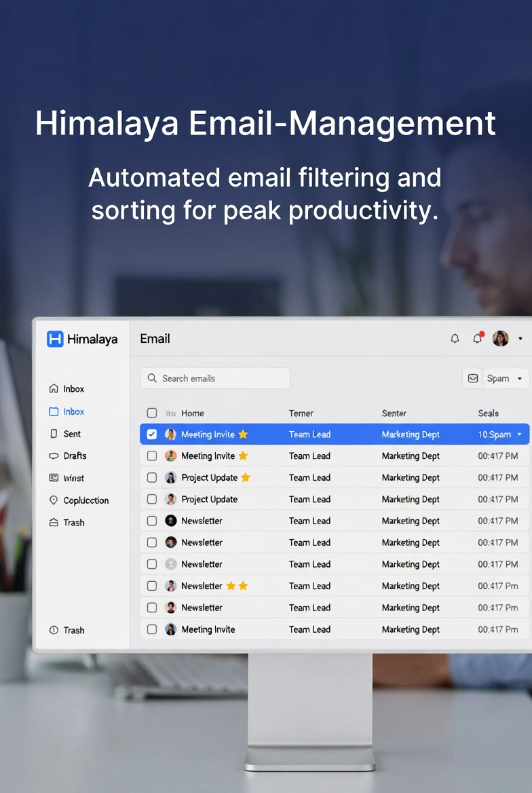532x793 pixels.
Task: Click the envelope icon beside Spam dropdown
Action: click(472, 378)
